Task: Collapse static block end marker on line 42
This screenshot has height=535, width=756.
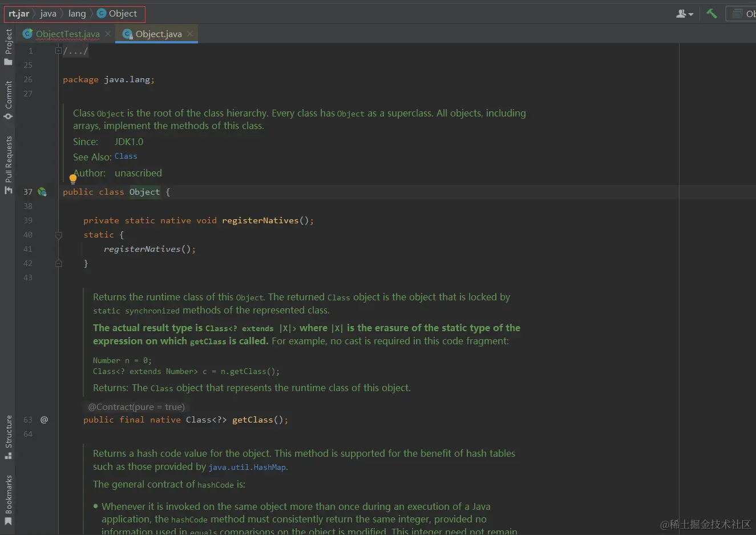Action: pos(58,263)
